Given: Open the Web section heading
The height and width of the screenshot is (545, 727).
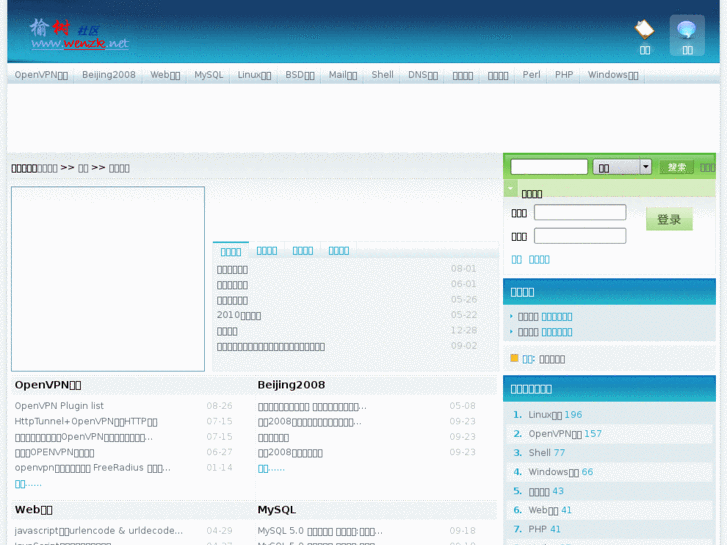Looking at the screenshot, I should pos(33,510).
